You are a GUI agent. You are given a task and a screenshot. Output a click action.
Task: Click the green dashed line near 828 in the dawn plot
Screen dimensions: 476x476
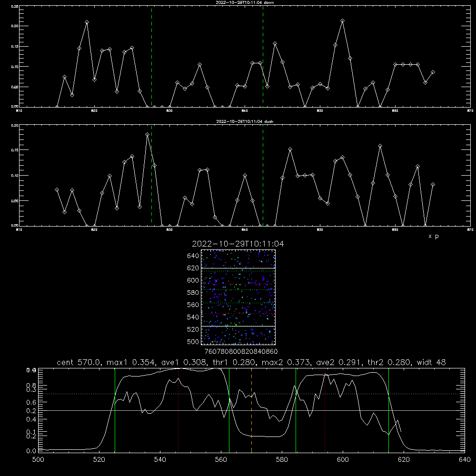pyautogui.click(x=151, y=57)
